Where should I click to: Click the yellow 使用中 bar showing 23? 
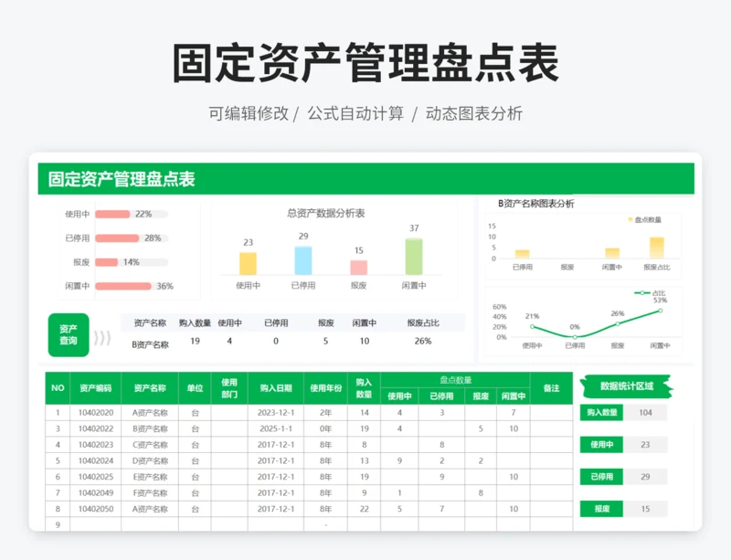point(248,263)
